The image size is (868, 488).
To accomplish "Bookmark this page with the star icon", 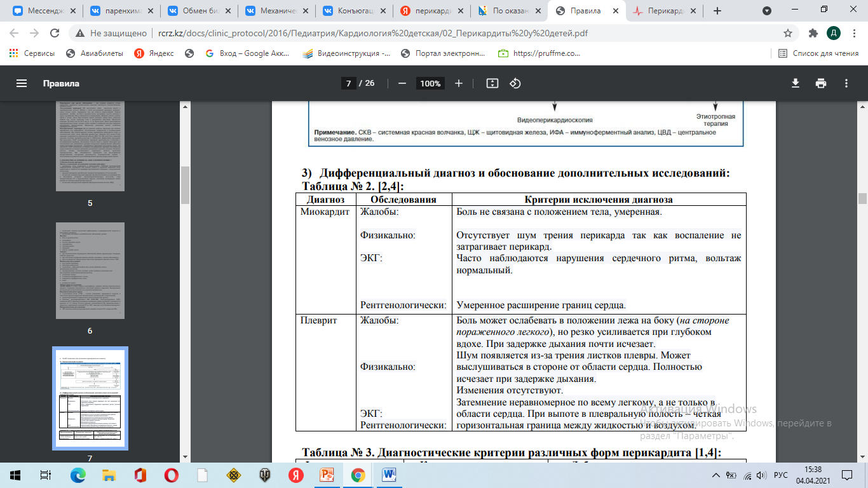I will pos(788,33).
